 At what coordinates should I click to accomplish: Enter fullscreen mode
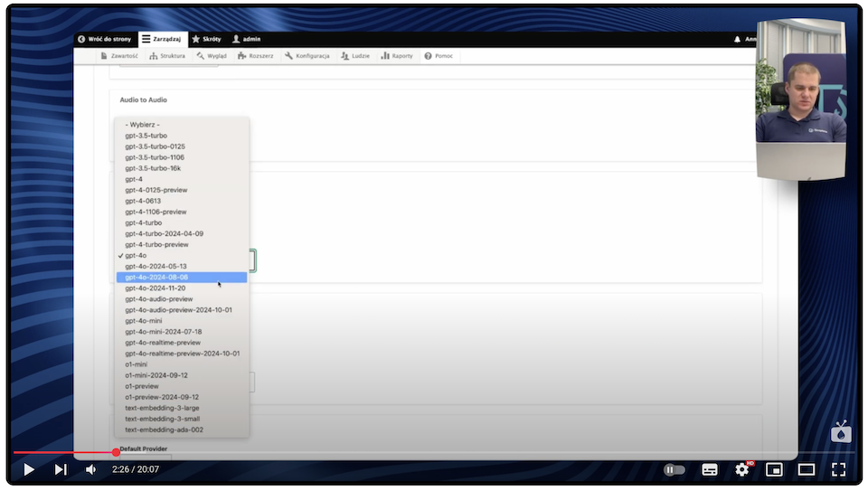(839, 470)
